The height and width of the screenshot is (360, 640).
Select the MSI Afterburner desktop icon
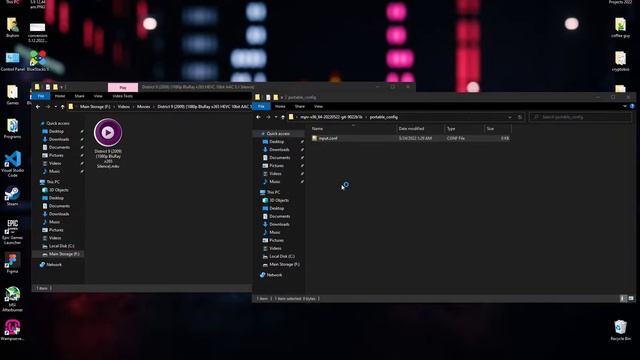12,299
